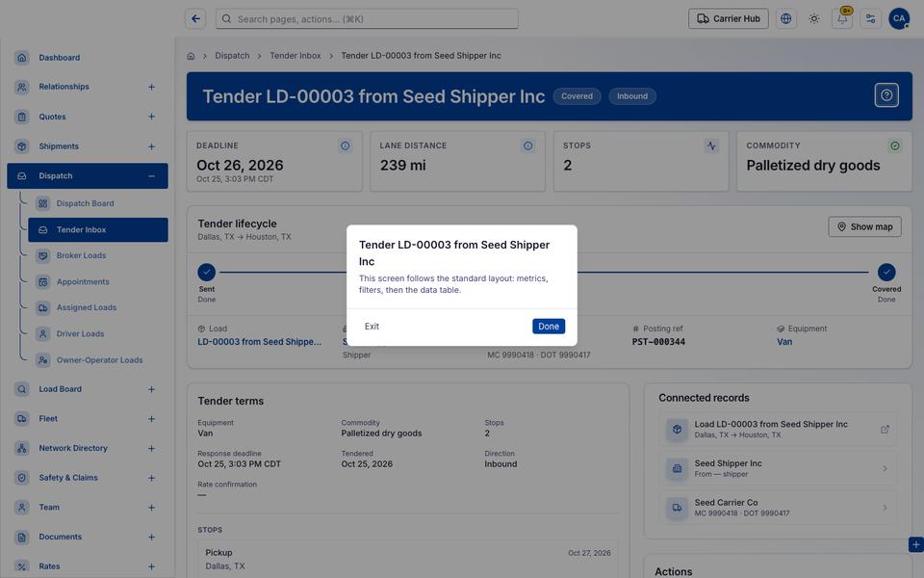This screenshot has width=924, height=578.
Task: Select Broker Loads in the sidebar
Action: click(x=98, y=255)
